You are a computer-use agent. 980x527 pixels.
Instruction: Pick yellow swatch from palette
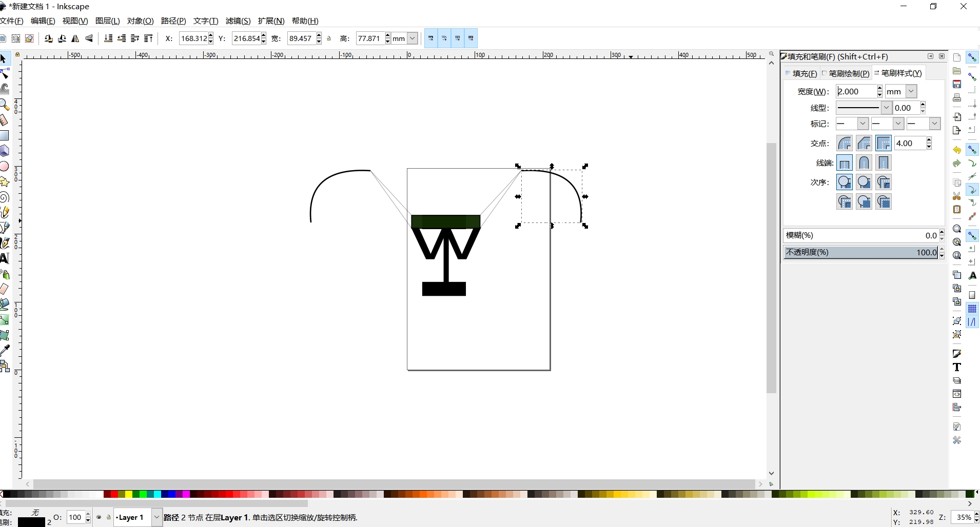pos(128,494)
